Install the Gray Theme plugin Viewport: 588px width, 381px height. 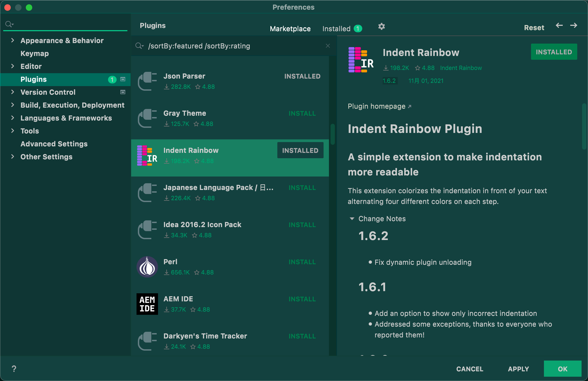click(x=302, y=113)
